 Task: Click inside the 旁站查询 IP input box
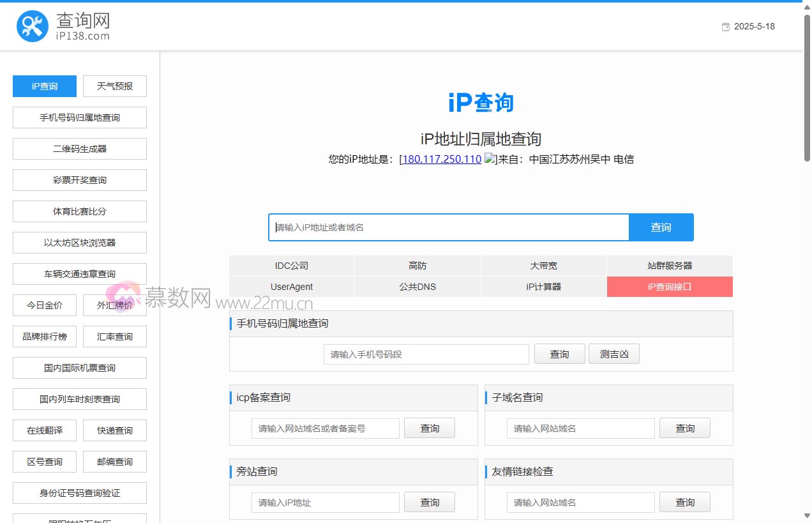[325, 502]
